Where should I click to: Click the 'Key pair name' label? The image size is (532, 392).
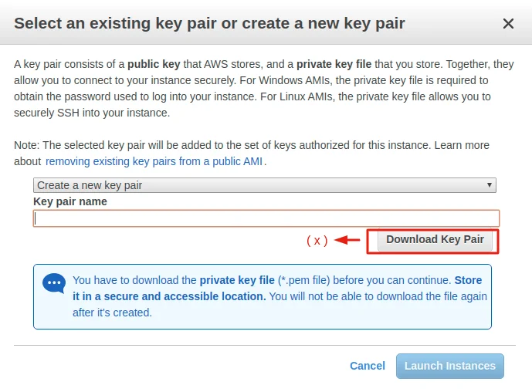(70, 201)
